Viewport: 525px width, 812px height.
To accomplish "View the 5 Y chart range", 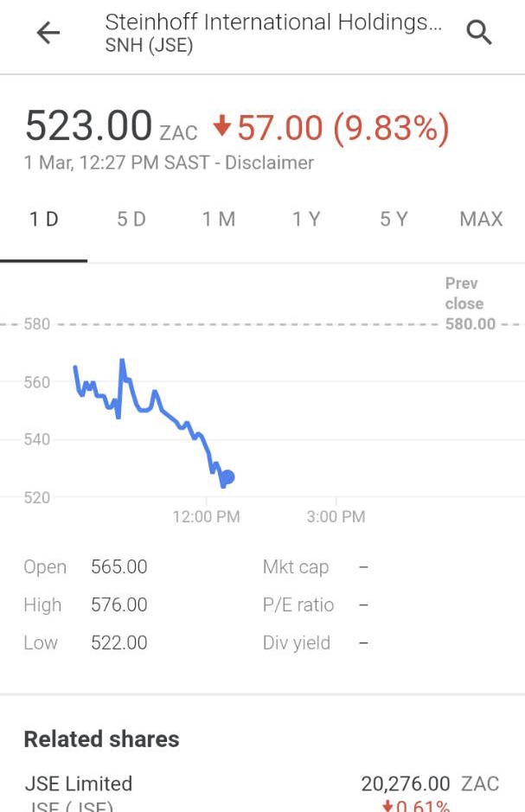I will pyautogui.click(x=394, y=219).
